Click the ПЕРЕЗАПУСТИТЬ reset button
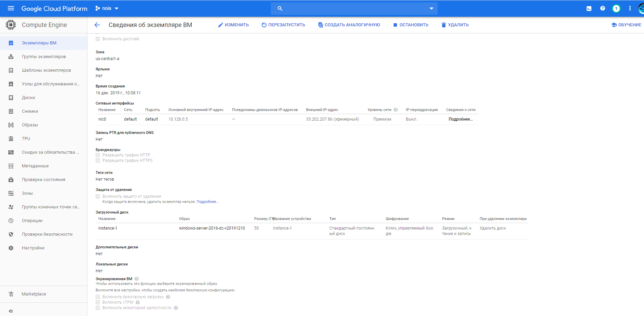 (283, 25)
